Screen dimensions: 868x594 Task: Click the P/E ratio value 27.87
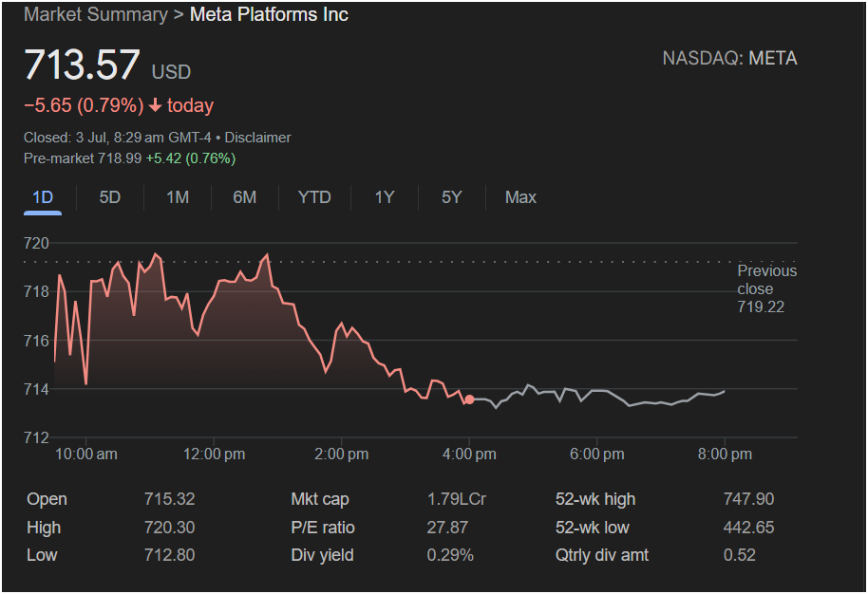click(x=447, y=528)
